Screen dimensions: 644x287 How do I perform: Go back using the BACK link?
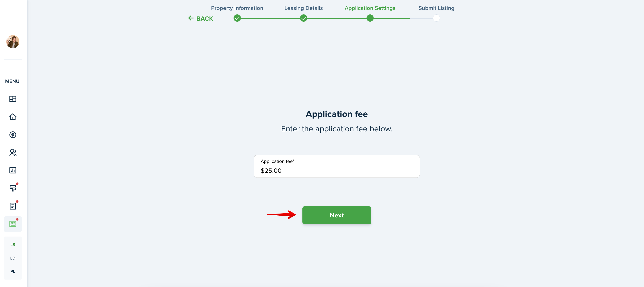[200, 18]
